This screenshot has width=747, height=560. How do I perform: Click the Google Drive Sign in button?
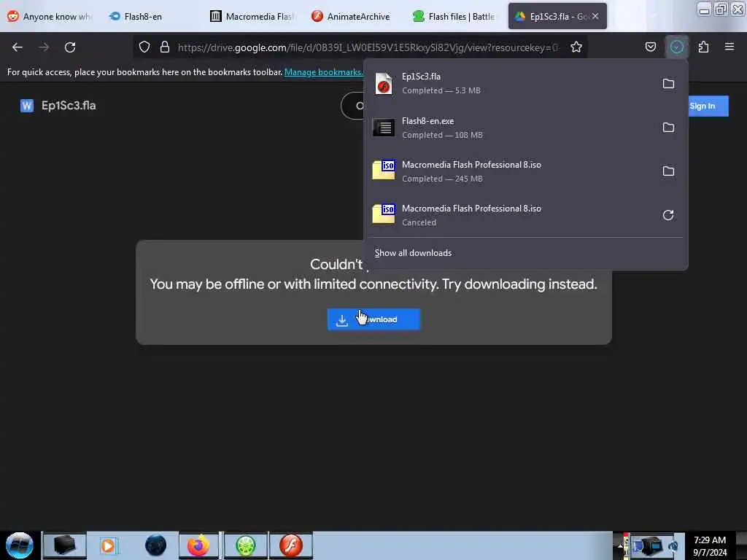(708, 106)
